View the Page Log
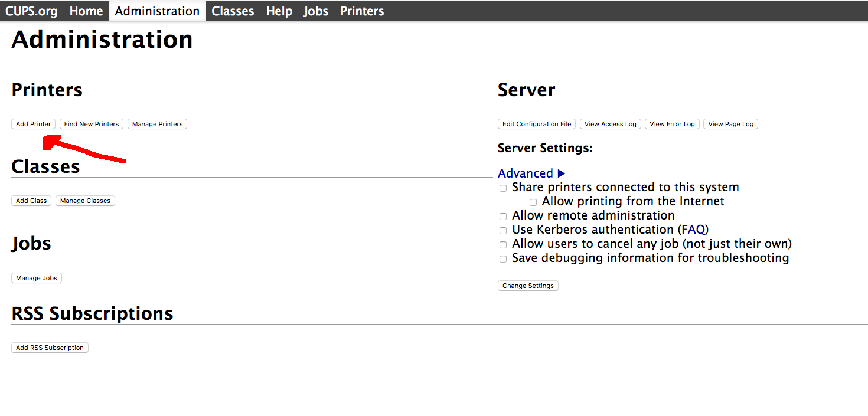Screen dimensions: 868x416 point(730,123)
